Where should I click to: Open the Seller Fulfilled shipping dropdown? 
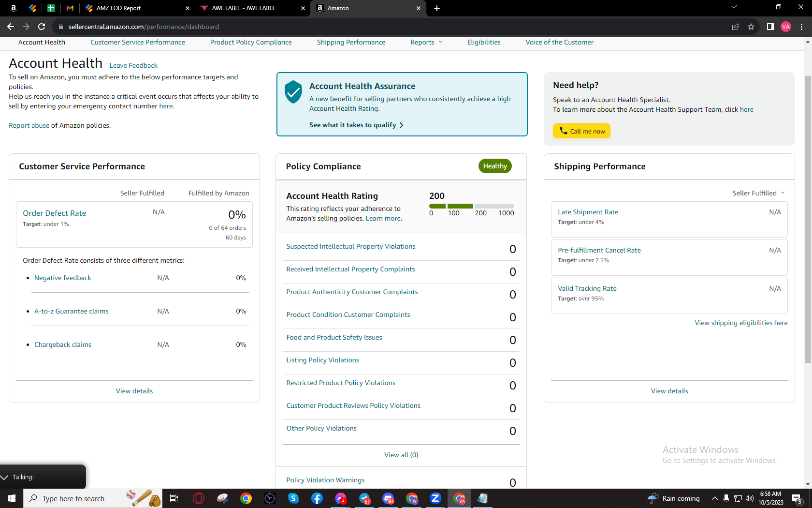pos(759,193)
